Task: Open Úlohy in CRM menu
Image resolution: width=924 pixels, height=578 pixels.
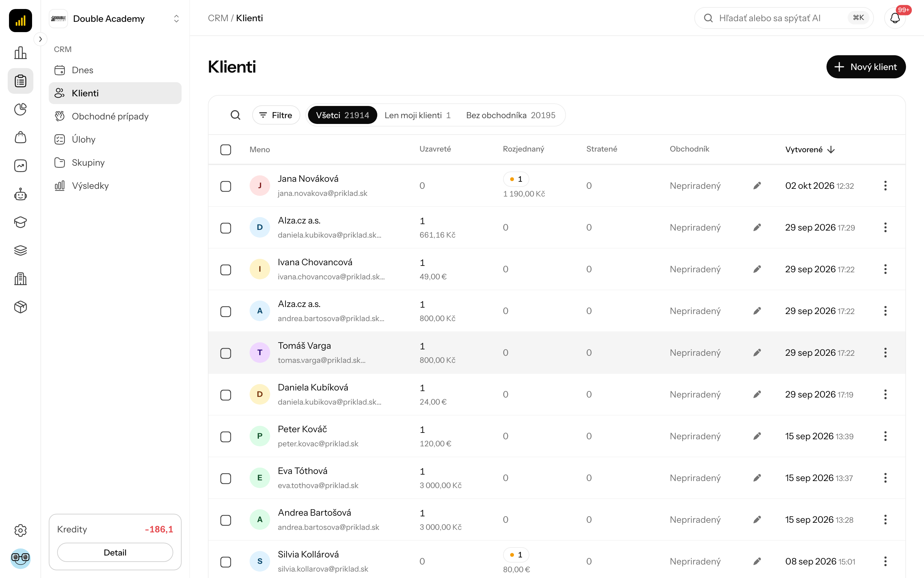Action: (x=115, y=140)
